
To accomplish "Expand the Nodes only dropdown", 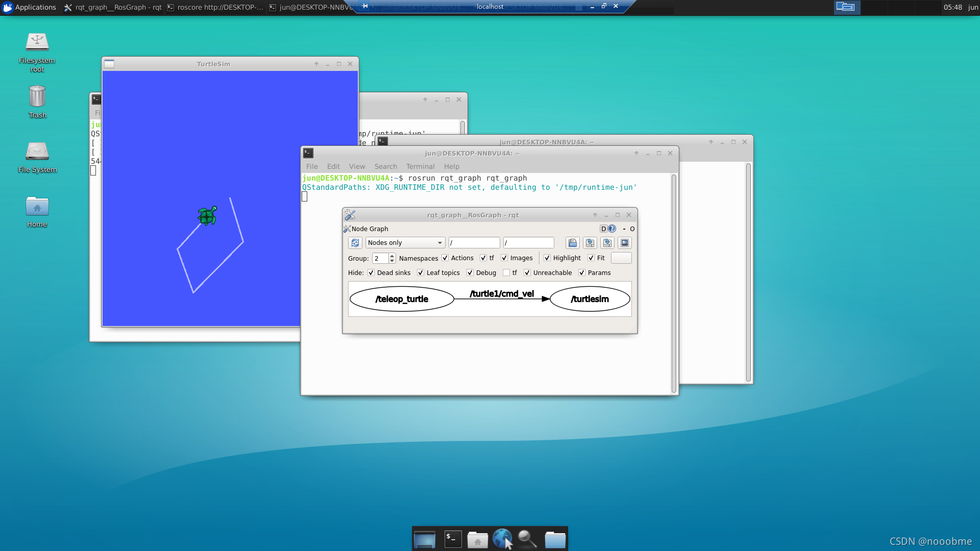I will tap(405, 243).
